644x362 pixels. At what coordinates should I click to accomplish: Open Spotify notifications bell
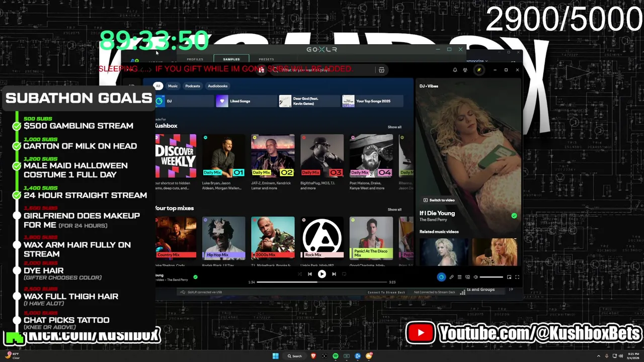455,70
